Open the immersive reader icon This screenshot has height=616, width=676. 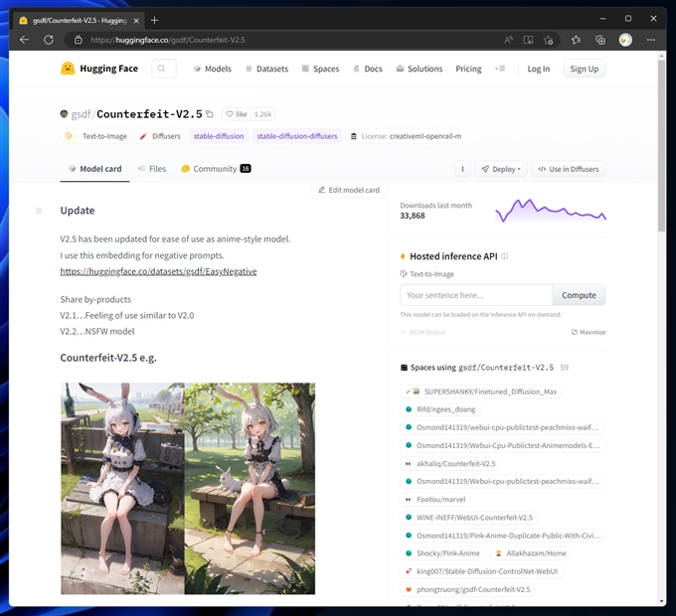[528, 40]
